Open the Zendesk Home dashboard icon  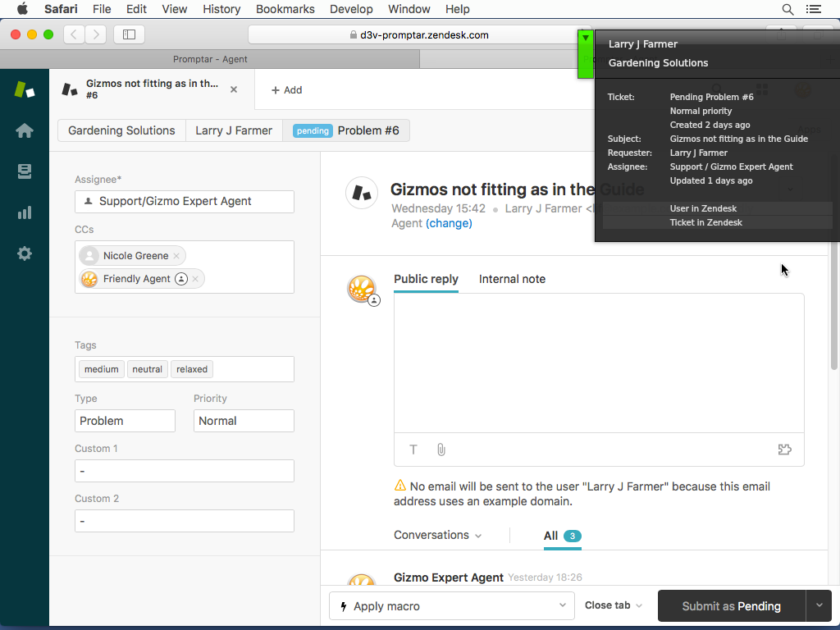point(25,130)
